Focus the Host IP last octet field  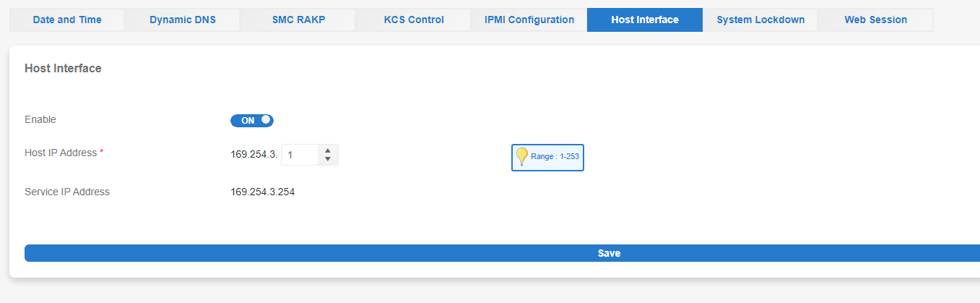pos(300,155)
